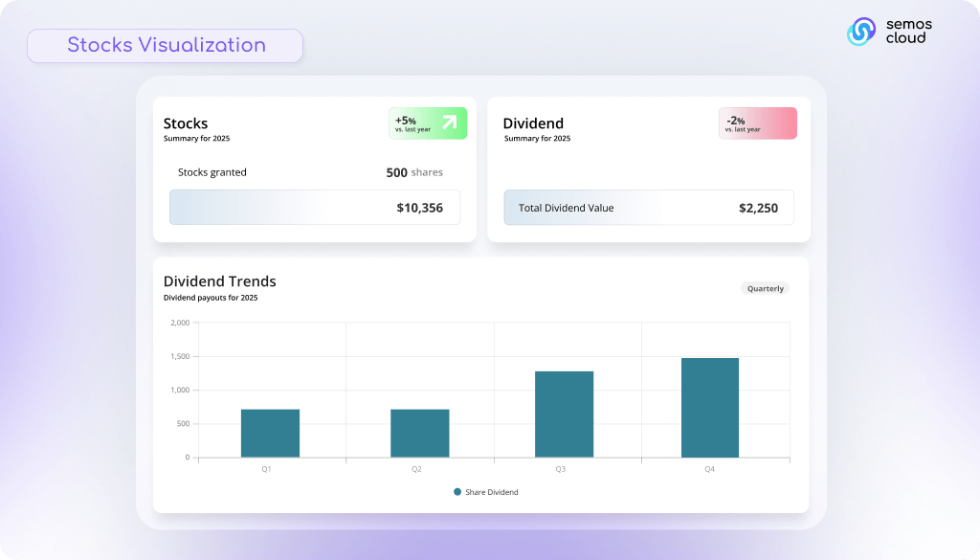Click the semos cloud brand text

coord(907,32)
